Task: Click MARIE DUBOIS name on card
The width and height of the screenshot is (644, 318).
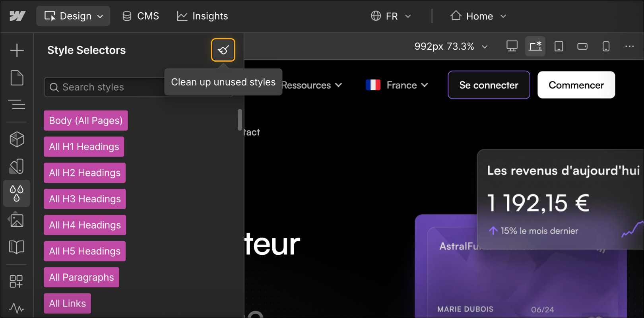Action: [x=465, y=309]
